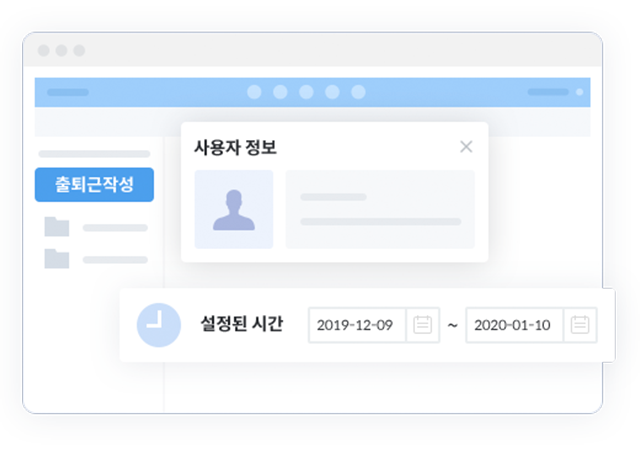
Task: Open the second folder in sidebar
Action: (57, 258)
